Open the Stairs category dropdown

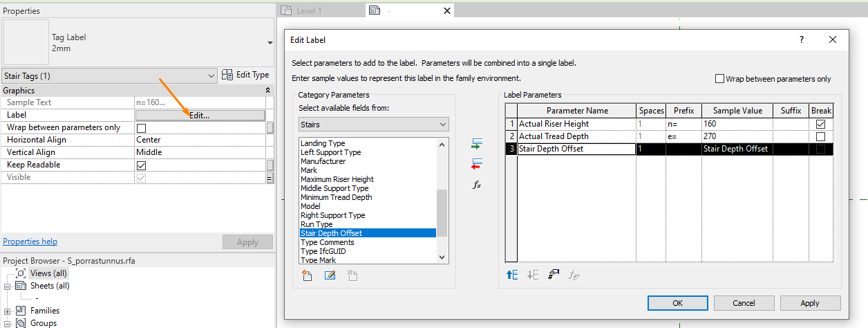pos(374,125)
